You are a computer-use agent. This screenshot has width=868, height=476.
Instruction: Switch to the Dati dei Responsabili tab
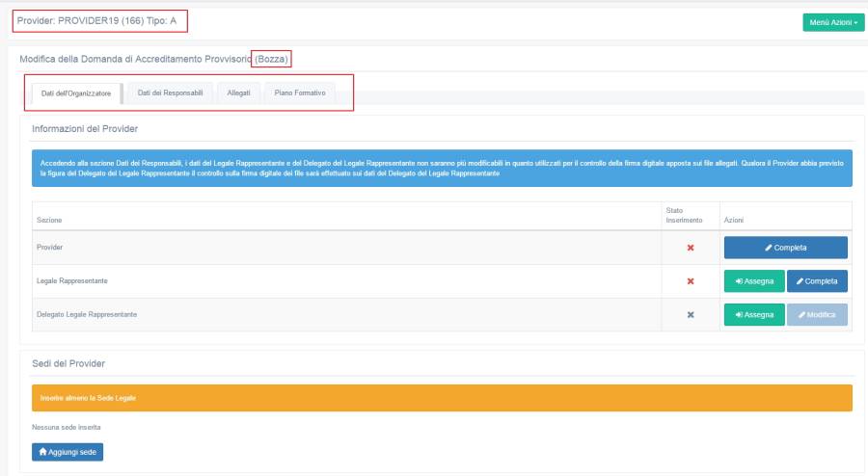[x=170, y=93]
